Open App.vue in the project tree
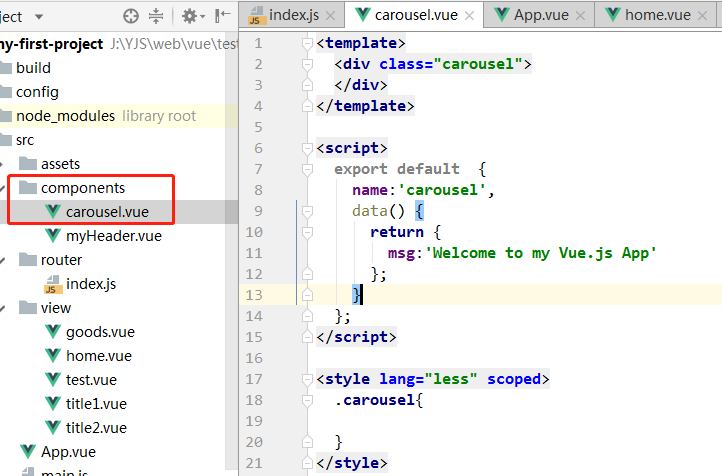722x476 pixels. point(68,452)
